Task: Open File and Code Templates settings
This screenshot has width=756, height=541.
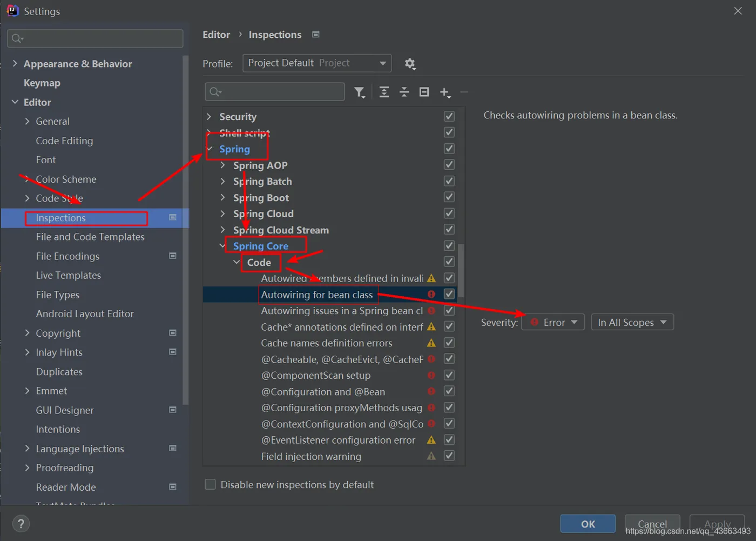Action: (x=90, y=237)
